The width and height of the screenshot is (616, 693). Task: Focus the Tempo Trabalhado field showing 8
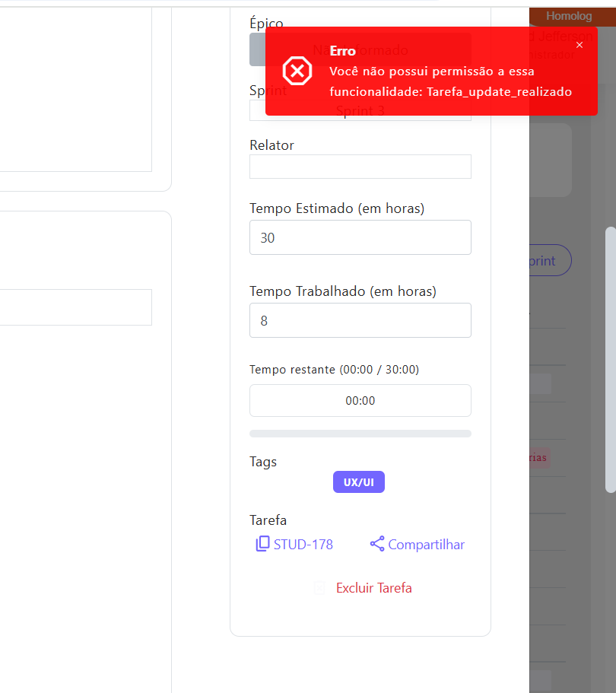360,320
